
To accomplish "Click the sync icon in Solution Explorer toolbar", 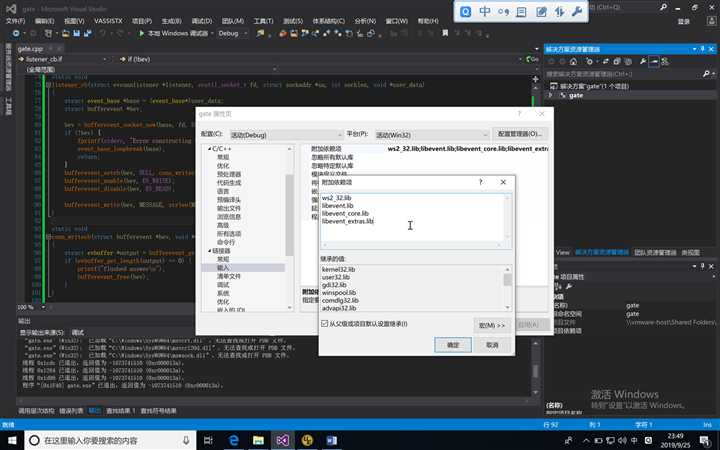I will (606, 61).
